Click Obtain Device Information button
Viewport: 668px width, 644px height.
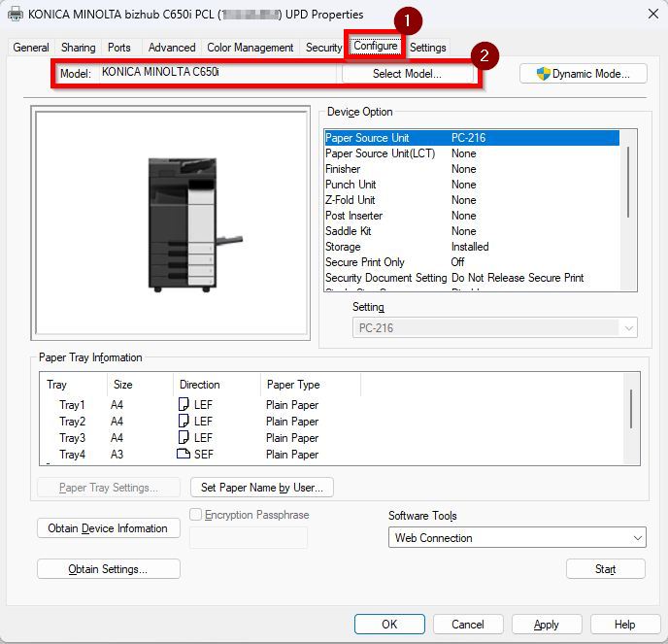(x=108, y=528)
